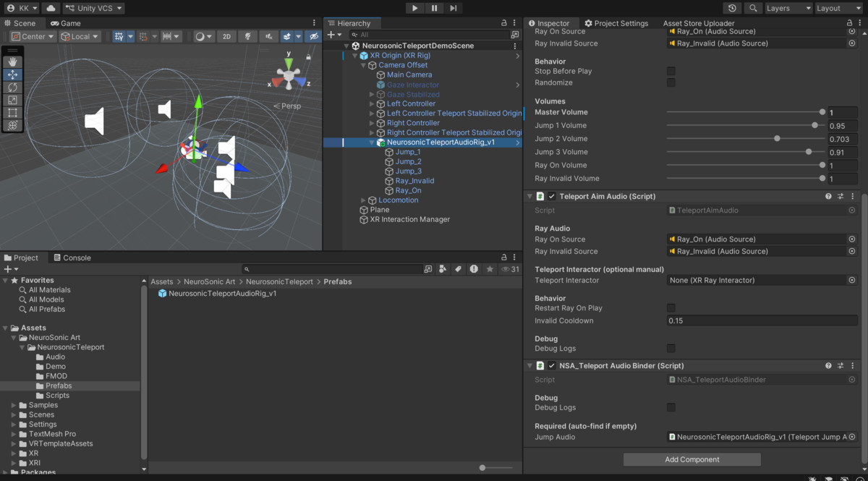This screenshot has width=868, height=481.
Task: Select the Hand (pan) tool
Action: pos(12,61)
